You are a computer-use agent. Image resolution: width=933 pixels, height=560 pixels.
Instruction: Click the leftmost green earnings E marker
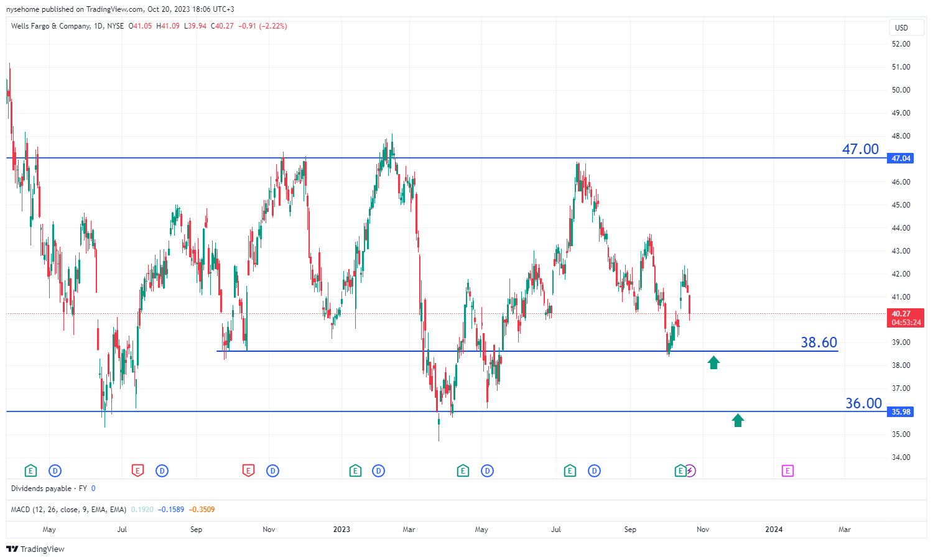point(30,471)
